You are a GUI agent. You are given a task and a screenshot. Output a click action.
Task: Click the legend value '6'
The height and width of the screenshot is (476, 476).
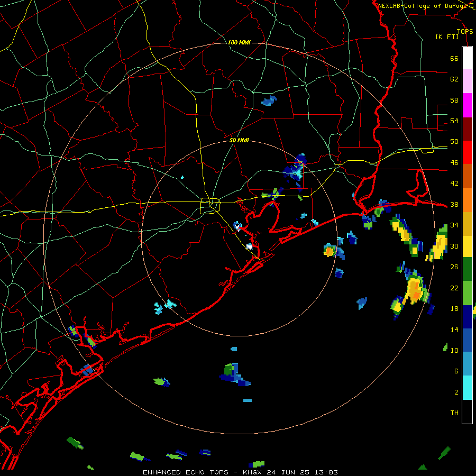tap(456, 371)
